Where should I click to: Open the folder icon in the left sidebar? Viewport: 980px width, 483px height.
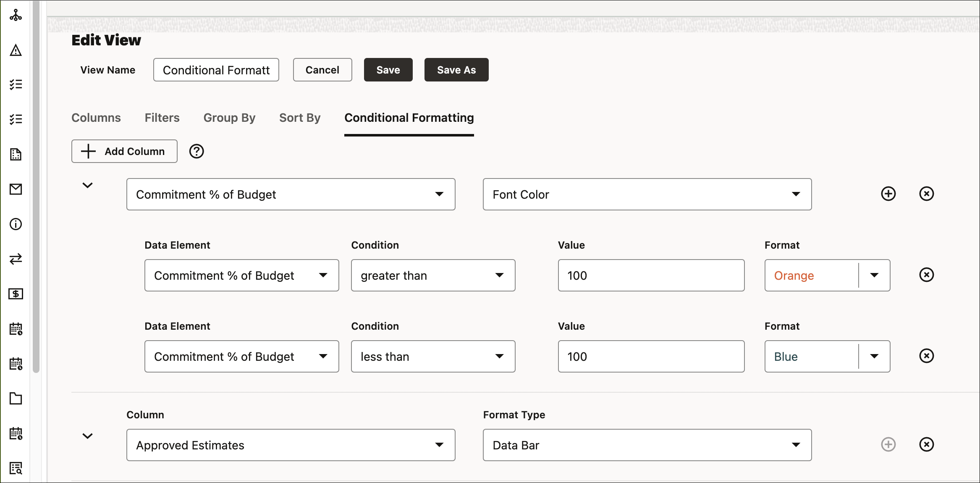tap(16, 399)
